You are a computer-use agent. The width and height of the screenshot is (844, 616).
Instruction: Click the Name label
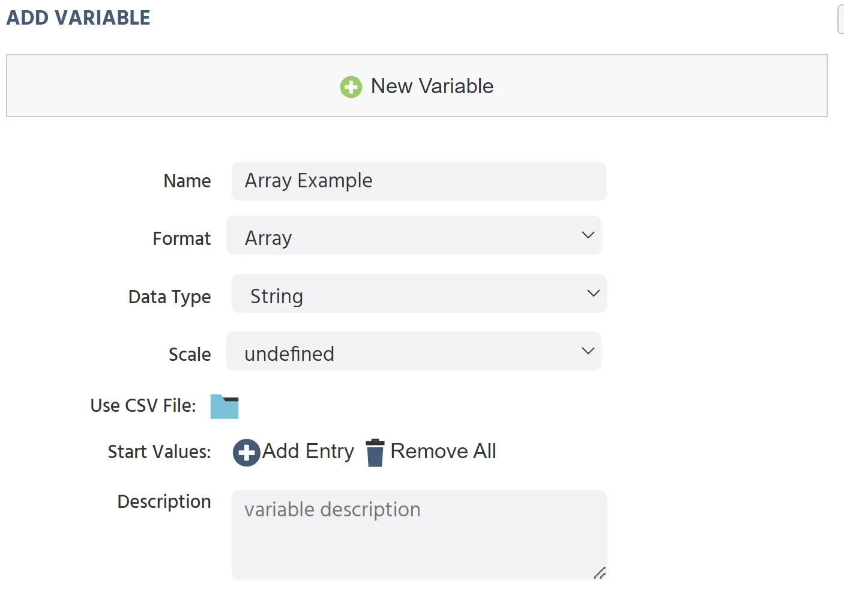pyautogui.click(x=187, y=181)
